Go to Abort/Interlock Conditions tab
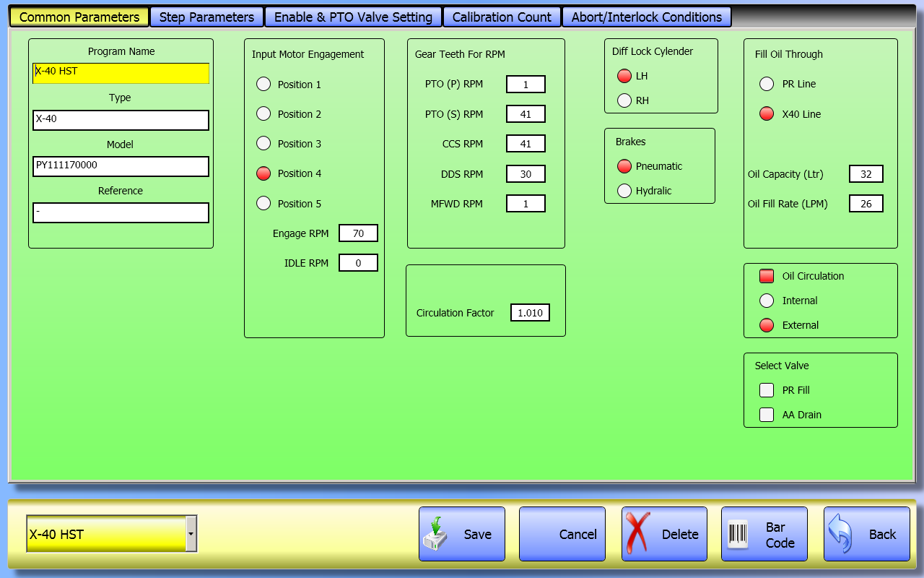Image resolution: width=924 pixels, height=578 pixels. (646, 17)
